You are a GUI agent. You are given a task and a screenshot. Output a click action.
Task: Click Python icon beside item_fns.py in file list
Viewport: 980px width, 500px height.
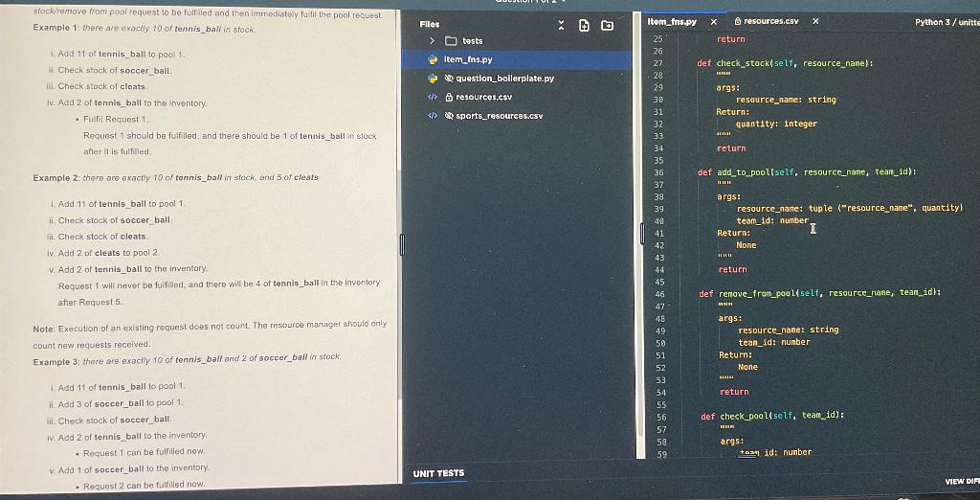[x=433, y=59]
